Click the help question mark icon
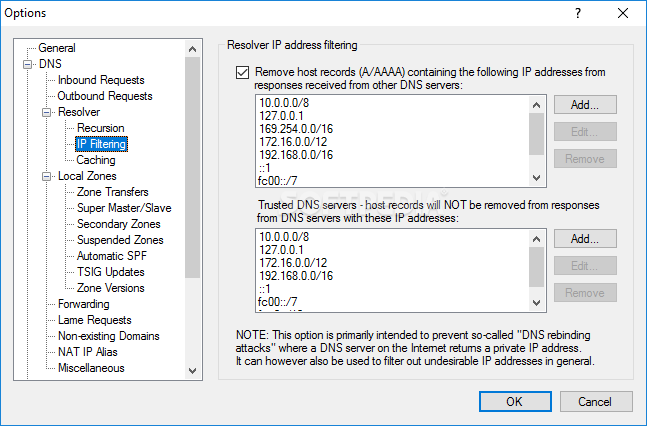The width and height of the screenshot is (647, 426). coord(578,13)
